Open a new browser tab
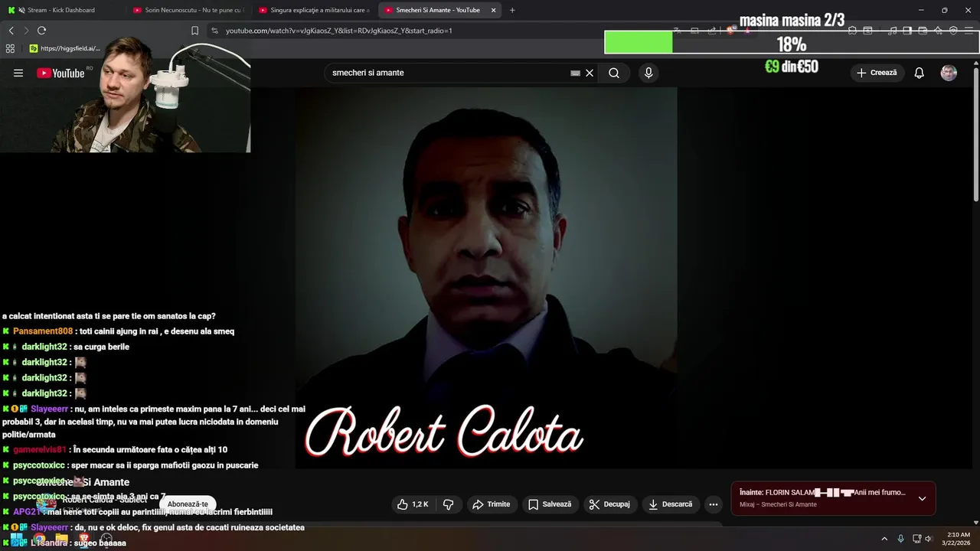This screenshot has width=980, height=551. 512,10
